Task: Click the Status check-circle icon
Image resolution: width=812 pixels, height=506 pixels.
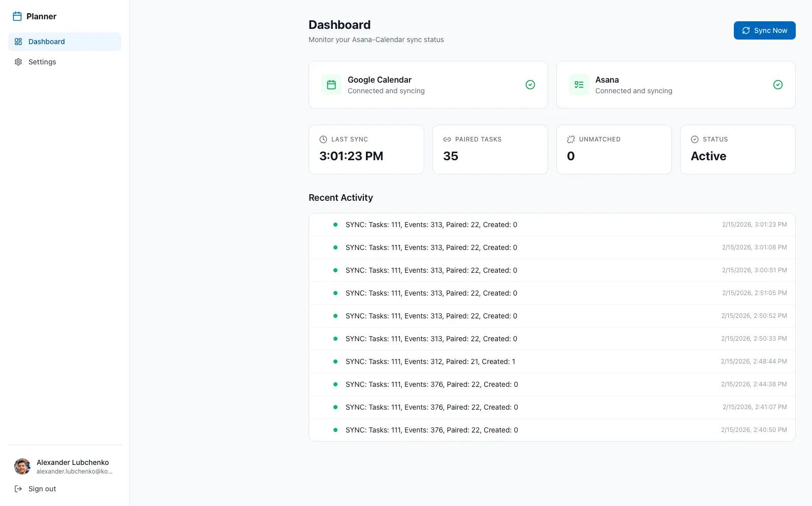Action: [x=695, y=139]
